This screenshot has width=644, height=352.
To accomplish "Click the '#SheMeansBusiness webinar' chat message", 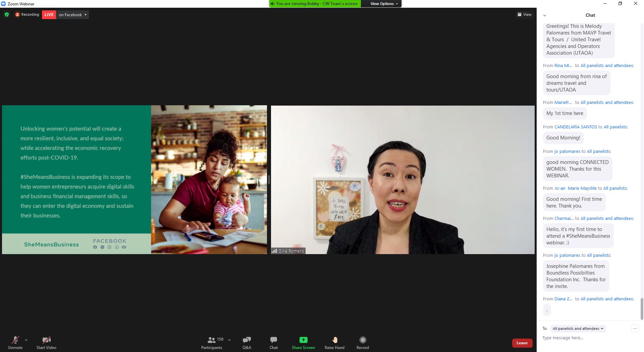I will click(x=578, y=236).
